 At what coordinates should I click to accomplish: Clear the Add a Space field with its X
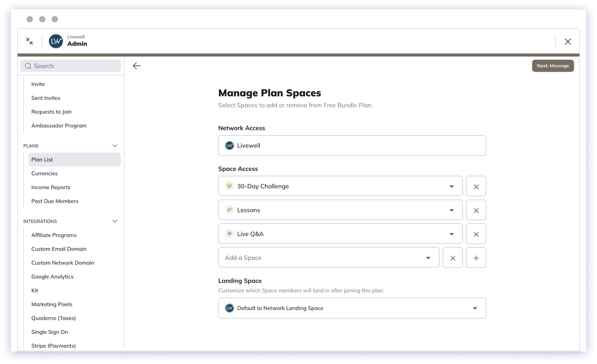(453, 258)
